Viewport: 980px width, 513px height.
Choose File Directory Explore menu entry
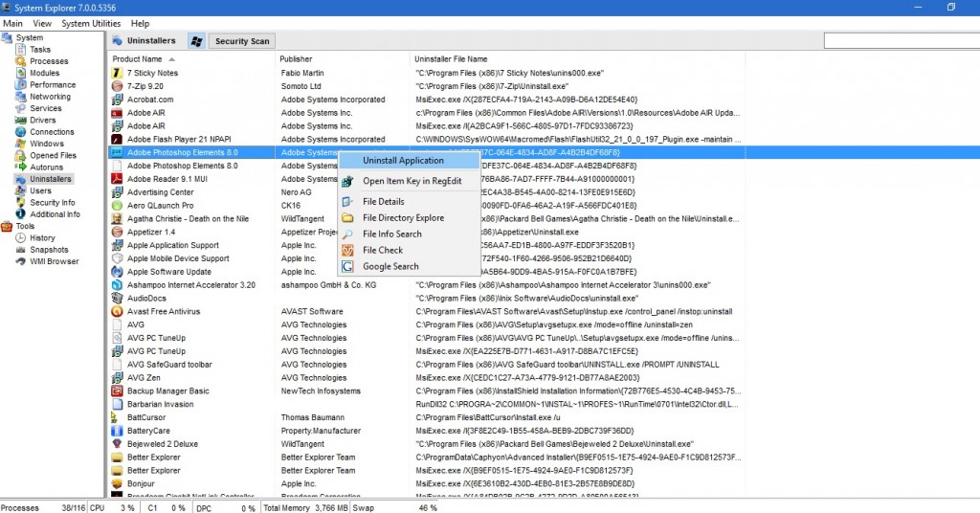pos(410,218)
